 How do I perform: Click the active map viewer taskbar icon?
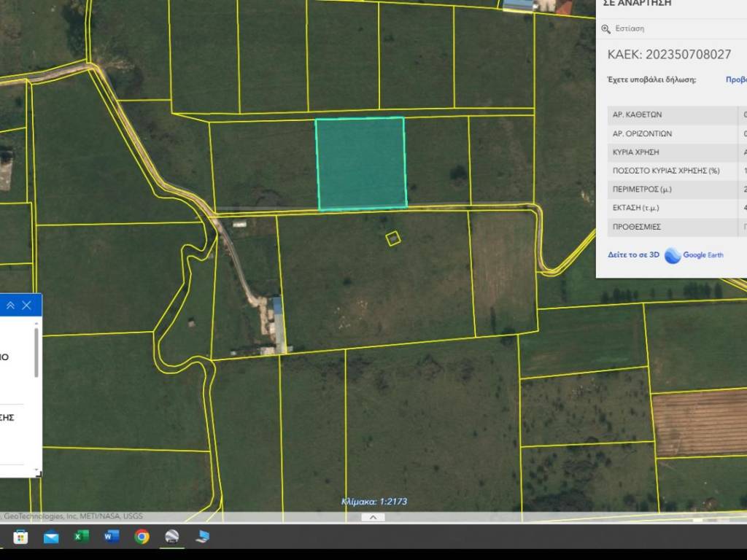(172, 537)
